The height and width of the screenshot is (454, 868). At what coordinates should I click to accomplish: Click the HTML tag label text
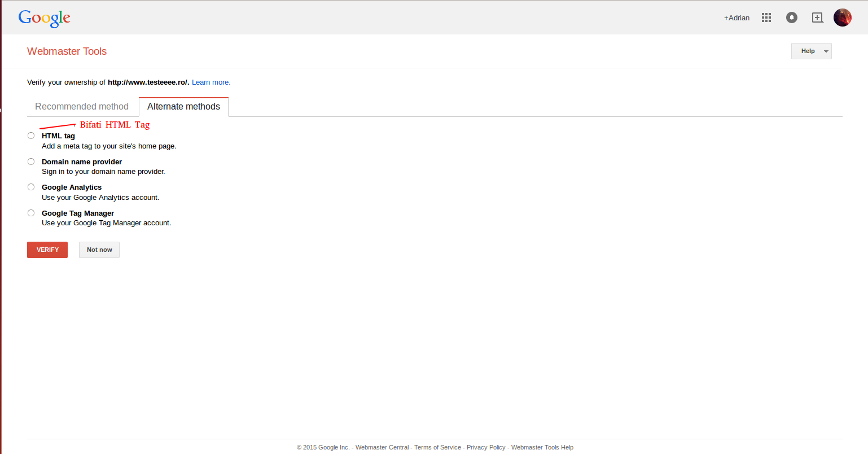point(58,136)
